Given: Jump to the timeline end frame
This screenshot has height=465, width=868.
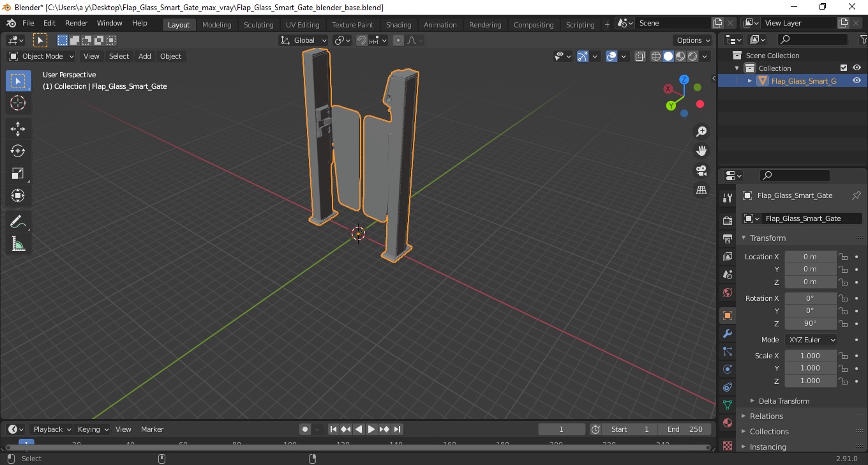Looking at the screenshot, I should point(397,429).
